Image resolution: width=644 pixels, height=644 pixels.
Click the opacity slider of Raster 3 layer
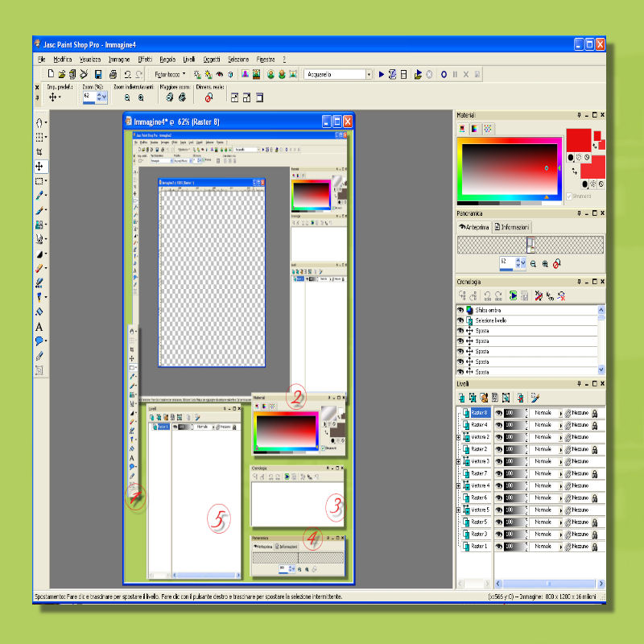click(514, 535)
